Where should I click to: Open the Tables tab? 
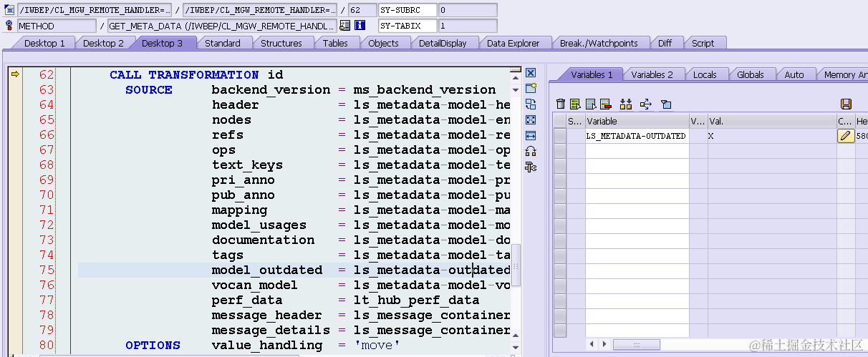[x=335, y=43]
